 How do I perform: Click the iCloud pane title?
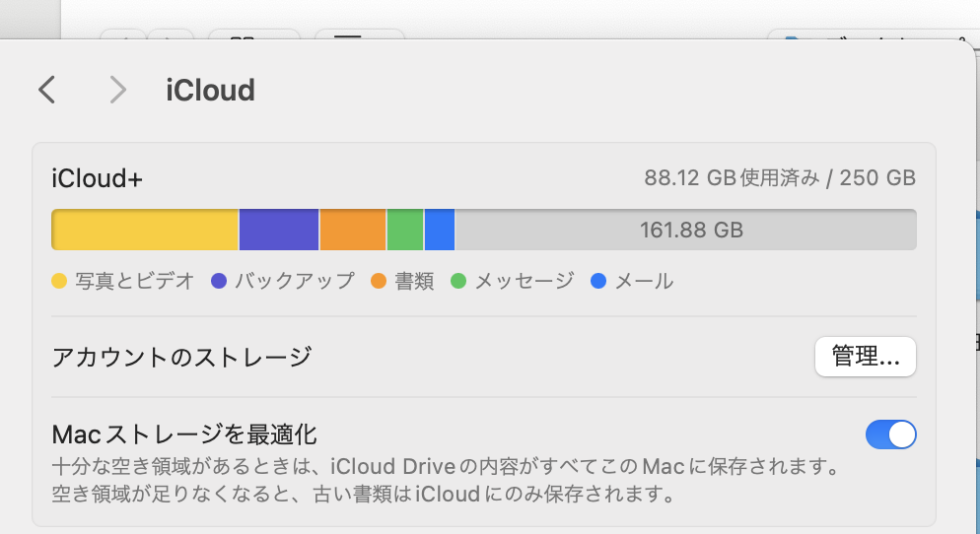coord(210,90)
